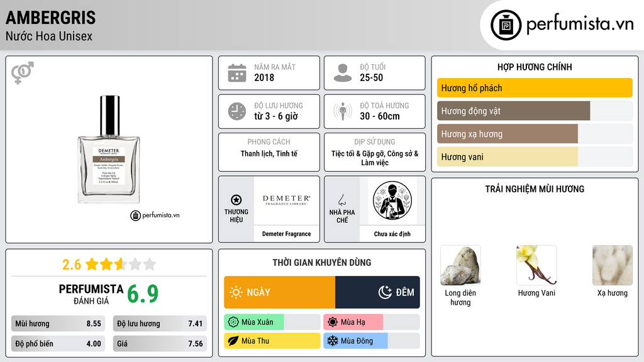Click the HỢP HƯƠNG CHÍNH heading
The image size is (644, 362).
tap(535, 67)
